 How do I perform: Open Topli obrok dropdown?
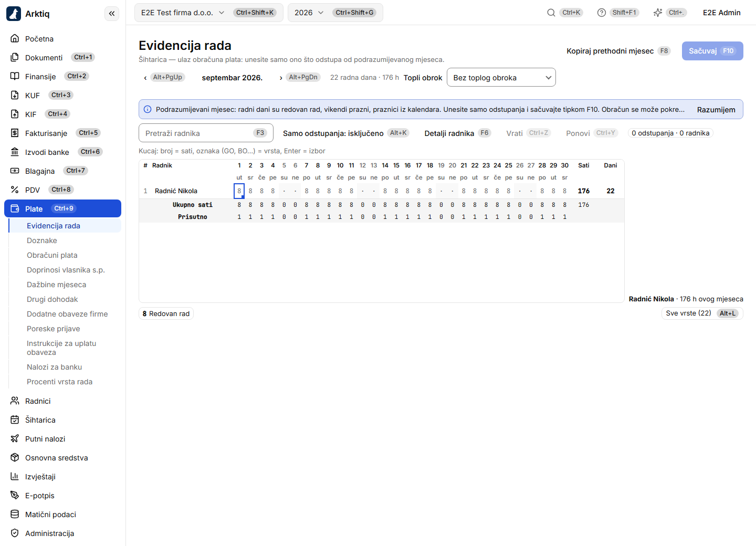[501, 78]
